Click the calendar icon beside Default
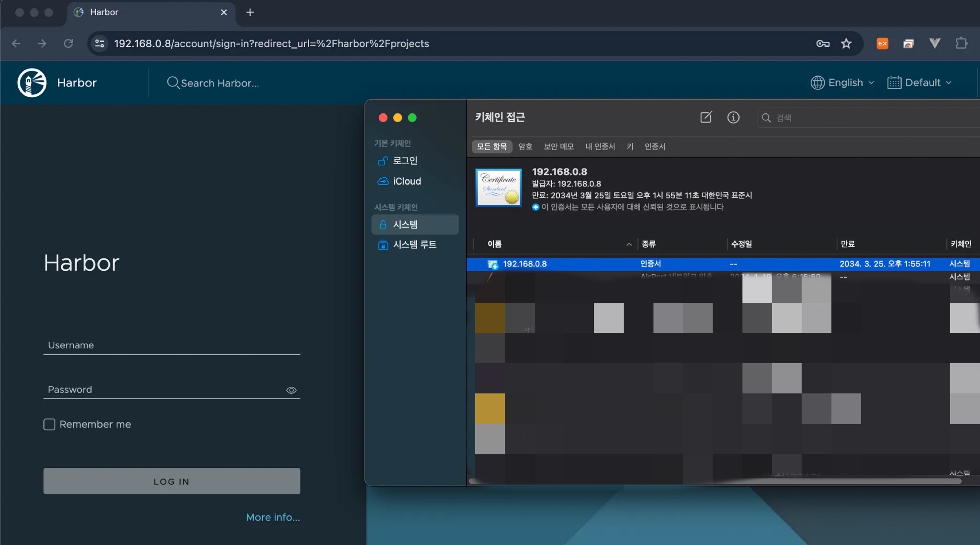The height and width of the screenshot is (545, 980). (x=894, y=83)
